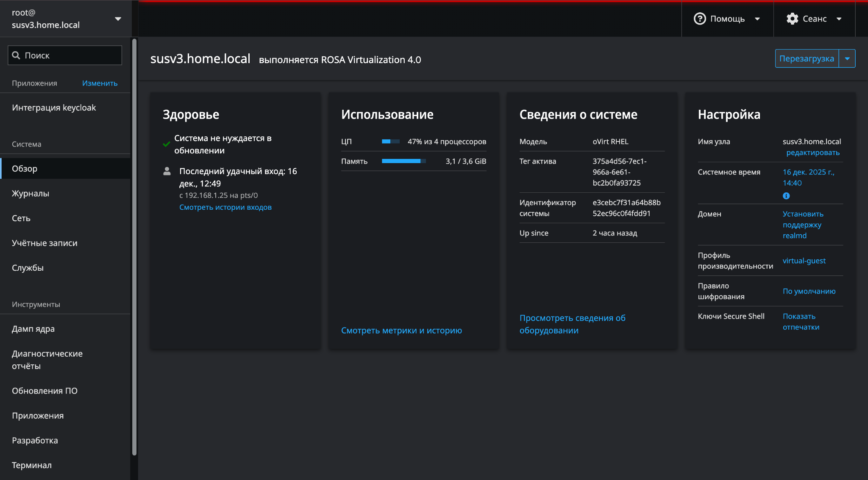Viewport: 868px width, 480px height.
Task: Open the Сеанс dropdown arrow
Action: pyautogui.click(x=839, y=19)
